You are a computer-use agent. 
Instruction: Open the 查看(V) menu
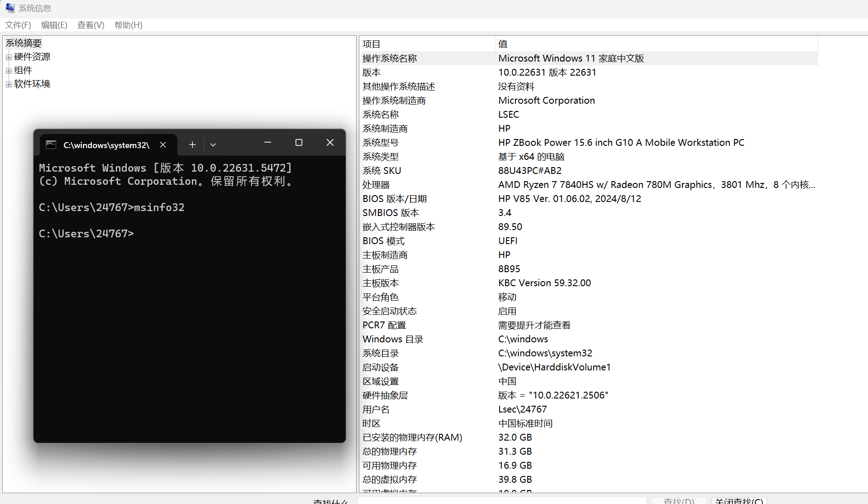[x=91, y=25]
